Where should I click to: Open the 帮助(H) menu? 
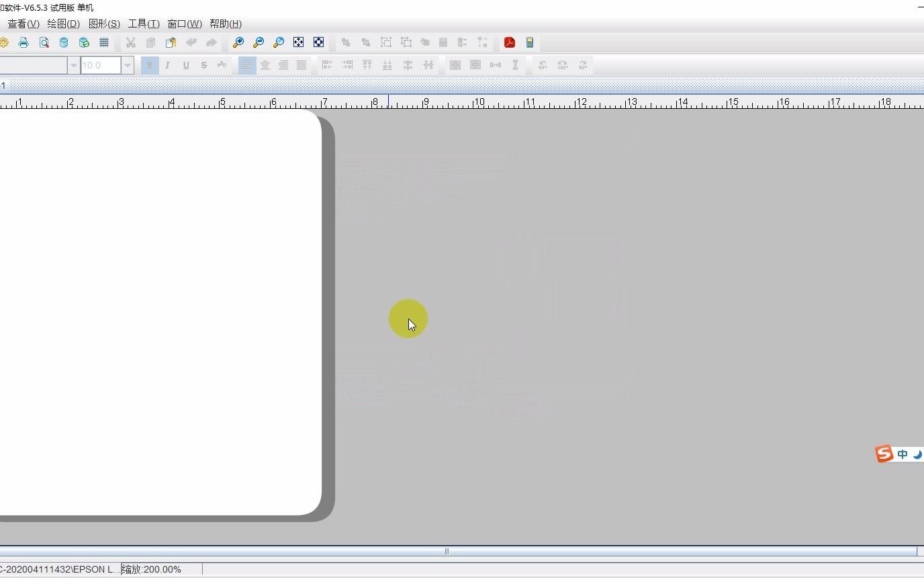pos(226,24)
